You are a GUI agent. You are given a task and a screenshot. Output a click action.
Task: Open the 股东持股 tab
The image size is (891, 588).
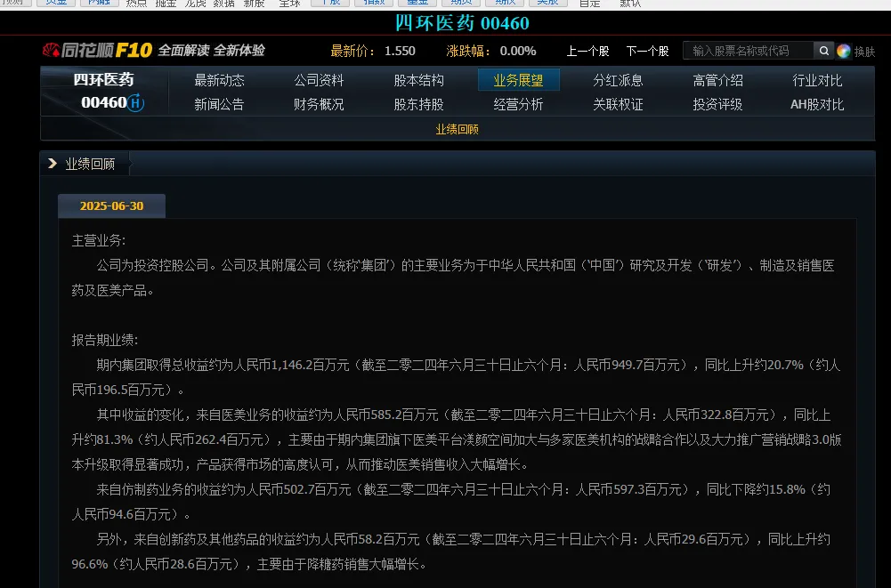[x=418, y=105]
